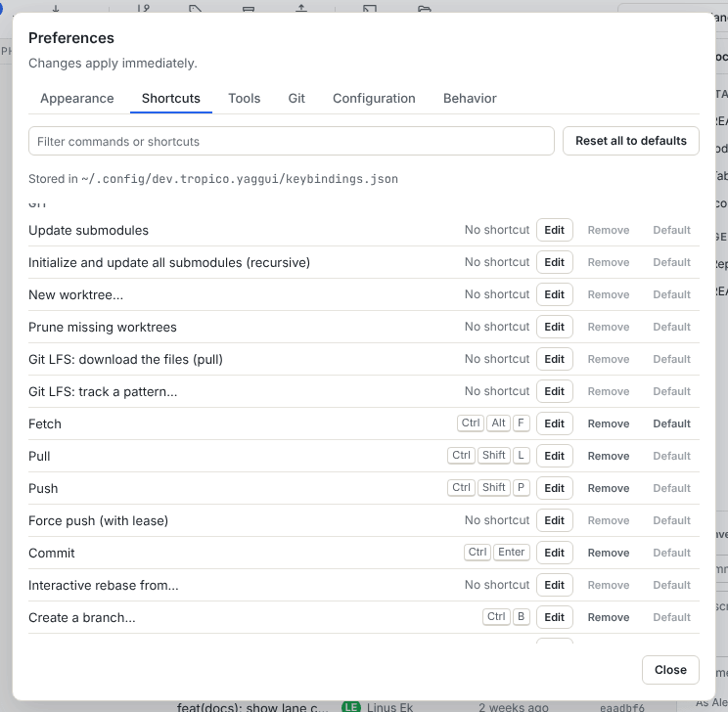Remove the Commit shortcut
728x712 pixels.
609,553
